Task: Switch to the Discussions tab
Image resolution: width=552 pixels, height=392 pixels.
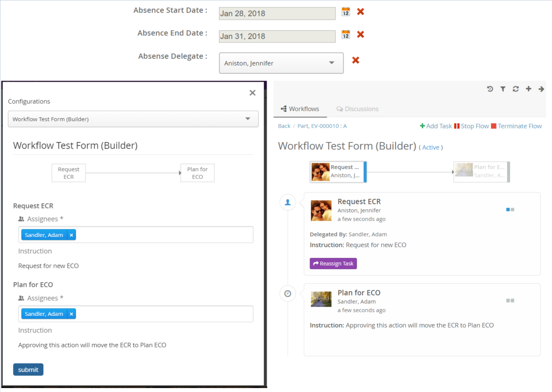Action: pos(357,109)
